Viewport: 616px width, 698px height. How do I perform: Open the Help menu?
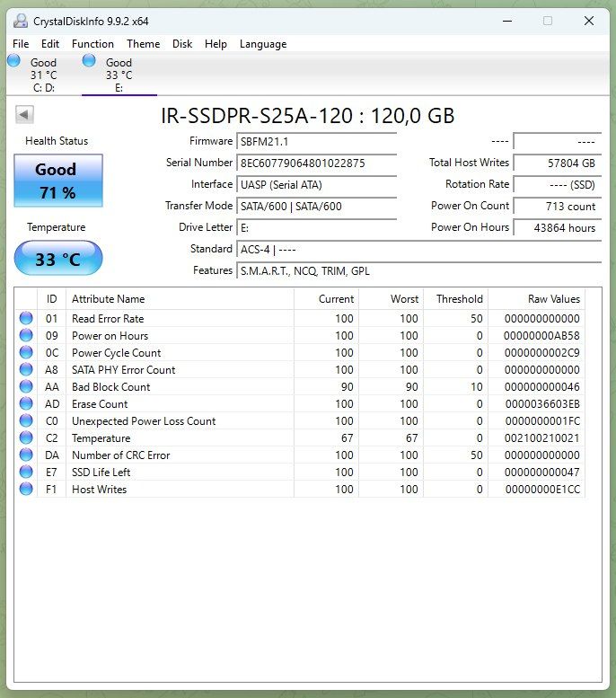pyautogui.click(x=216, y=44)
